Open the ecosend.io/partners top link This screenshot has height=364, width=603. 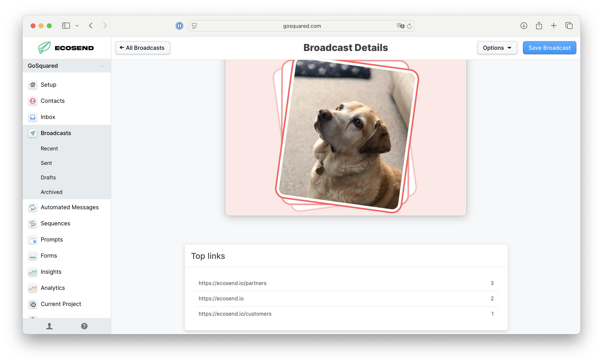232,283
